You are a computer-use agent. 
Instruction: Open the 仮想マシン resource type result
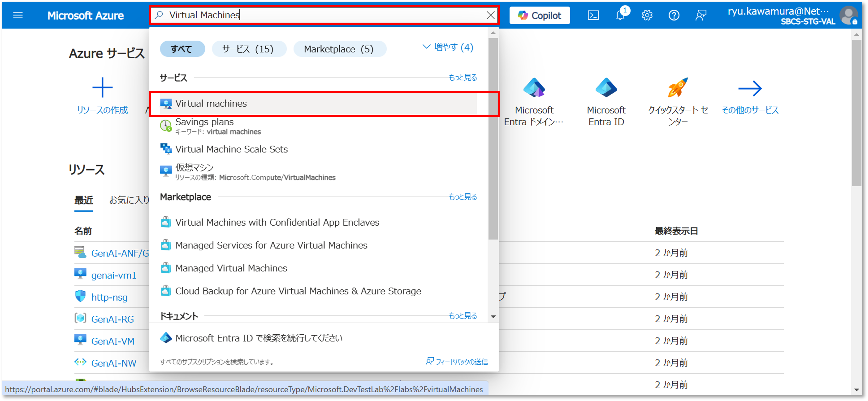318,172
